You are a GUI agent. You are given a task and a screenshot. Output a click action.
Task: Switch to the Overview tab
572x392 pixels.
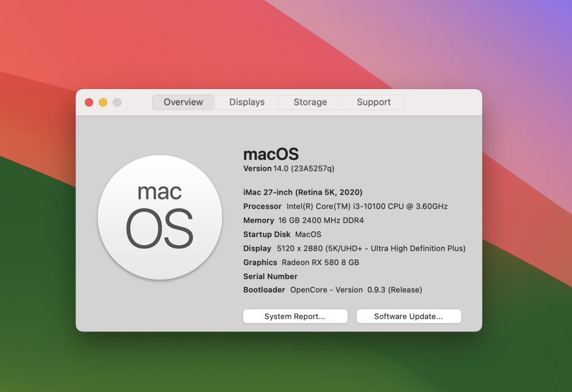click(x=183, y=102)
